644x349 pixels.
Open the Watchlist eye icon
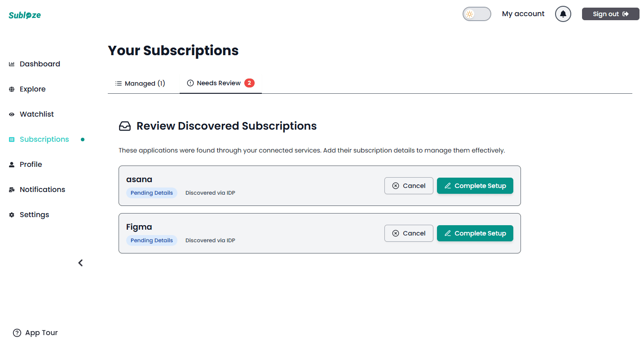point(11,114)
